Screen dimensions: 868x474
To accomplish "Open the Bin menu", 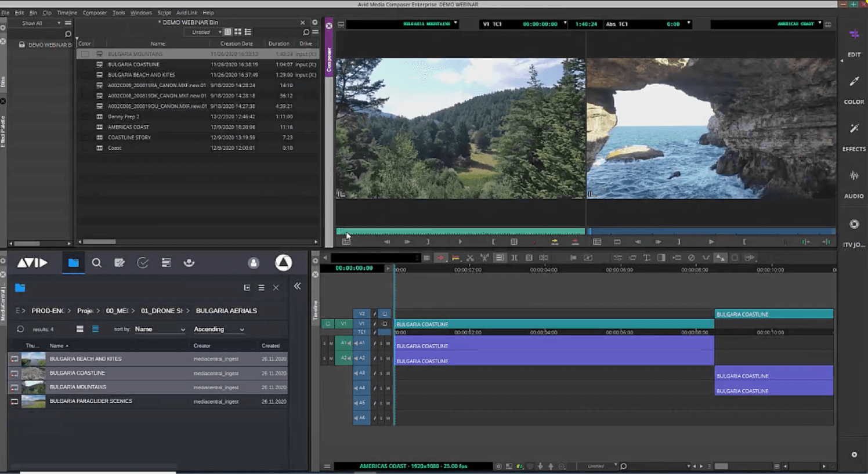I will (x=33, y=12).
